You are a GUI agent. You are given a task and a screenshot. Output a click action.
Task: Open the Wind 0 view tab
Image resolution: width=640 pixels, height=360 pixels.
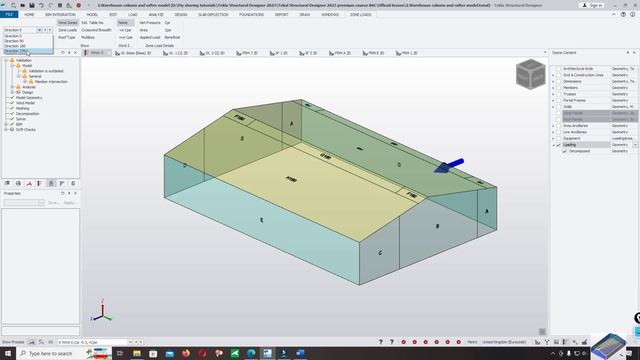(96, 53)
